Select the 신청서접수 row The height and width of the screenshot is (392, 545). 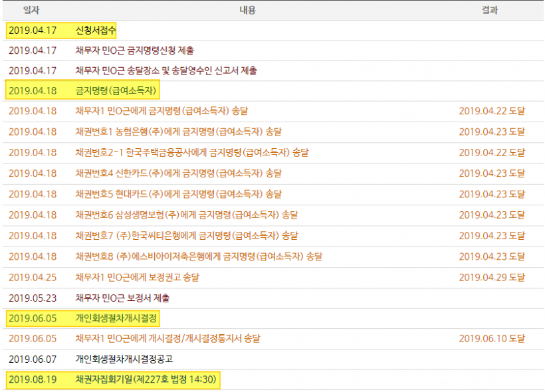273,31
